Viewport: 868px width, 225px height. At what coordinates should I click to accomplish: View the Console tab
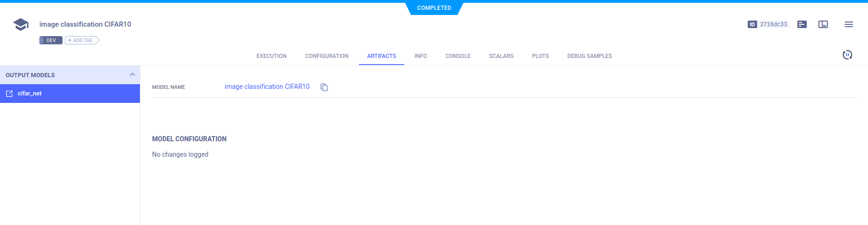click(458, 56)
